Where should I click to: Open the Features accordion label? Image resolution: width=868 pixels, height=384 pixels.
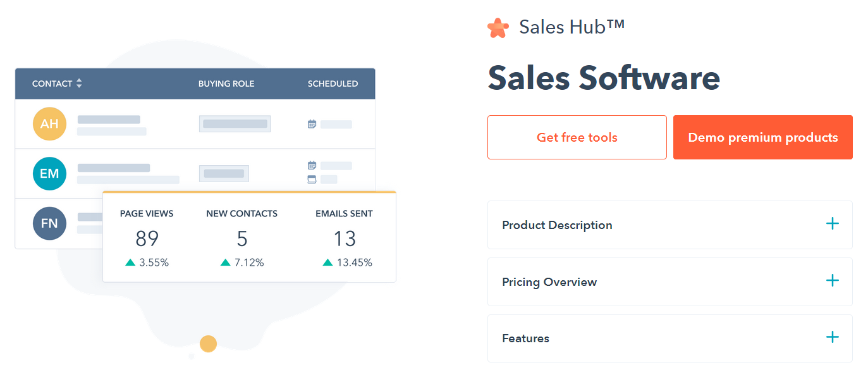[525, 338]
